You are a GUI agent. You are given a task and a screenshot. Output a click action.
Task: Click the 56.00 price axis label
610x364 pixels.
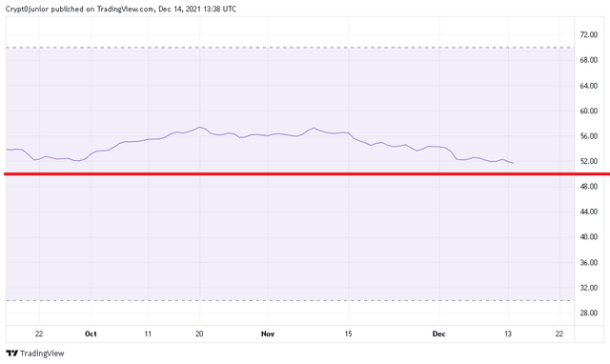click(x=589, y=136)
